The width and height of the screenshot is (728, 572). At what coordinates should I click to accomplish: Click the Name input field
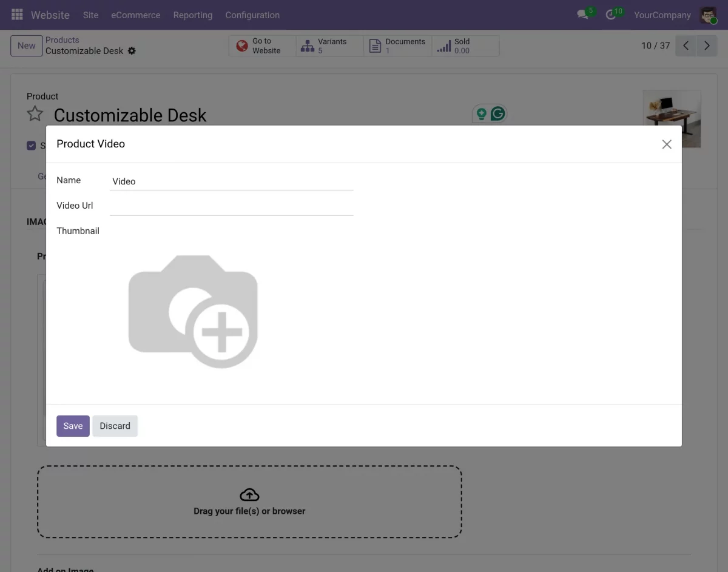pos(232,181)
